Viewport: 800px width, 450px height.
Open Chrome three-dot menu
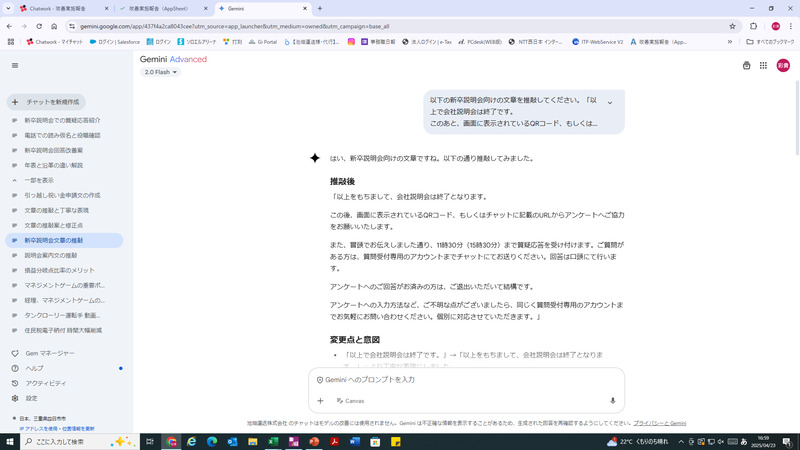[790, 26]
